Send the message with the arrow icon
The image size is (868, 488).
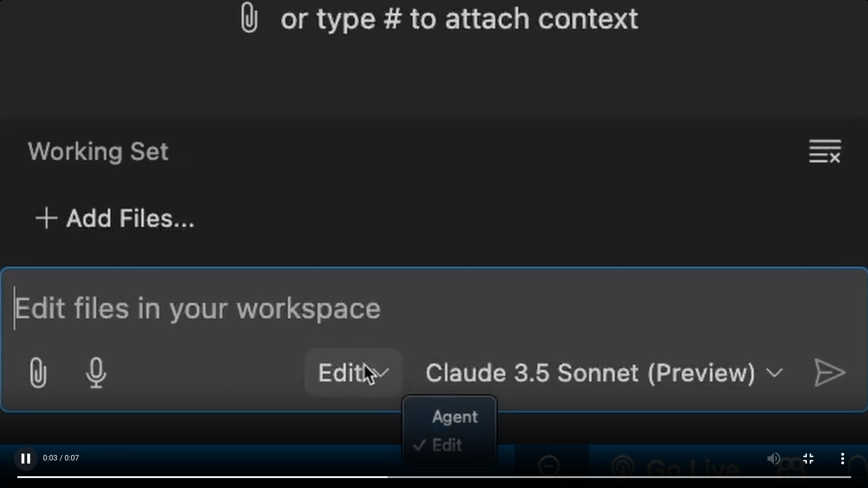point(829,373)
